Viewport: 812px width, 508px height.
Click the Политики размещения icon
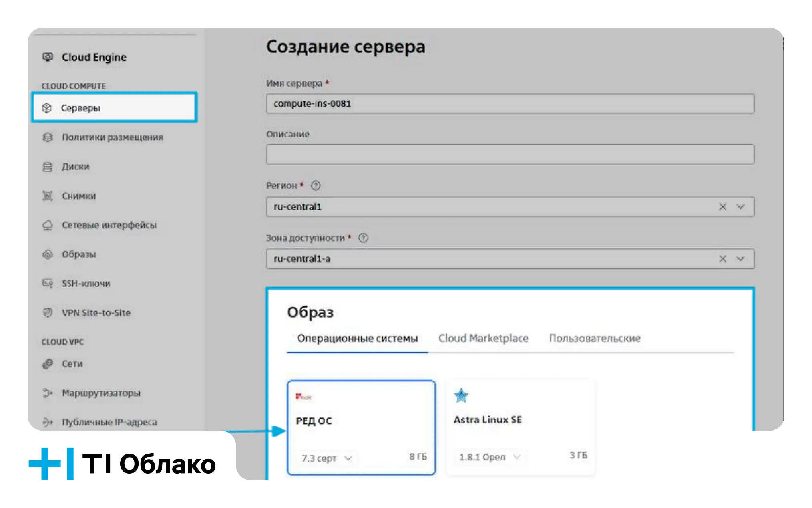[x=48, y=137]
